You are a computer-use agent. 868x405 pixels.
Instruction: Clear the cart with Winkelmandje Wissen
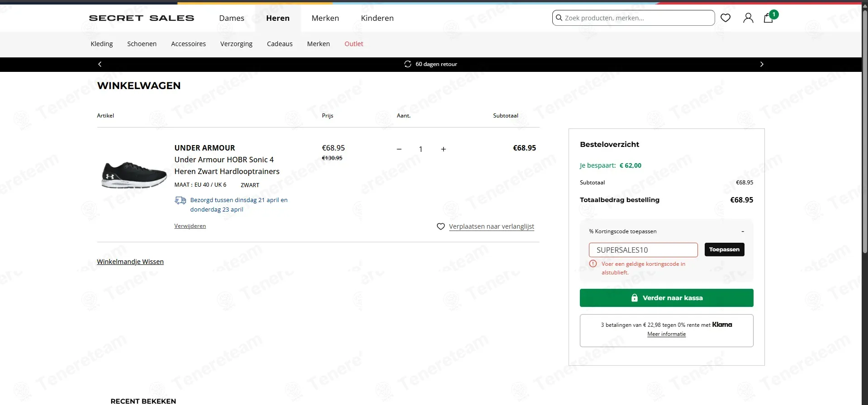[130, 262]
